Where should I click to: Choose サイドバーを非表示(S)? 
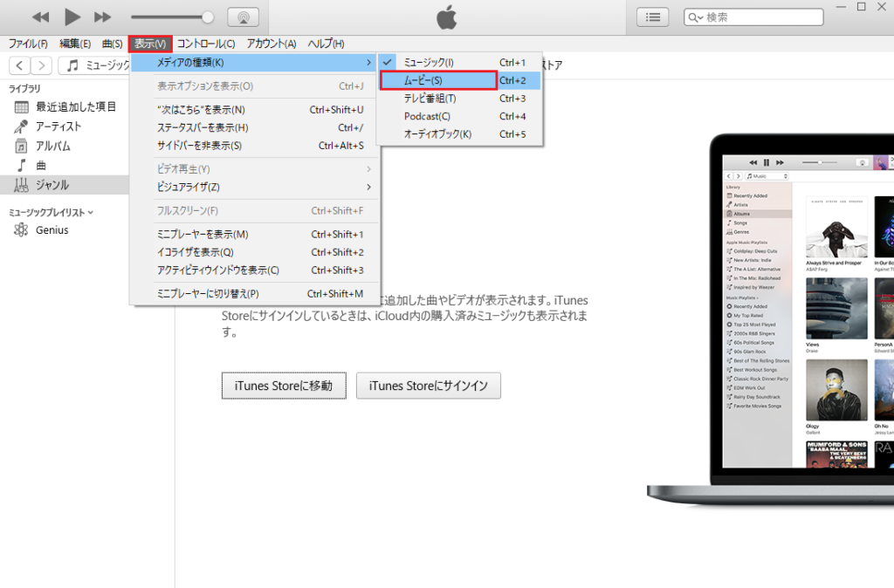(255, 146)
